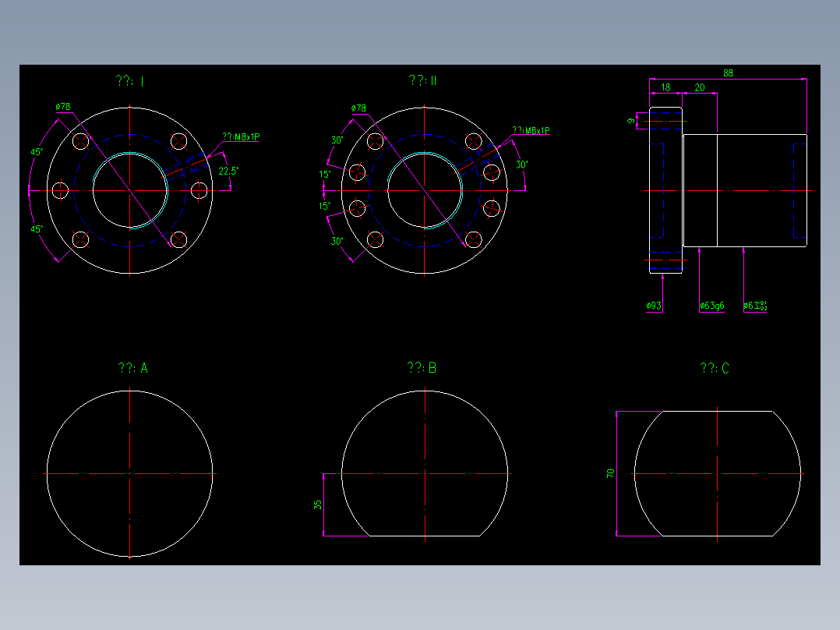Select the 9 hole dimension text
Screen dimensions: 840x630
pos(631,121)
